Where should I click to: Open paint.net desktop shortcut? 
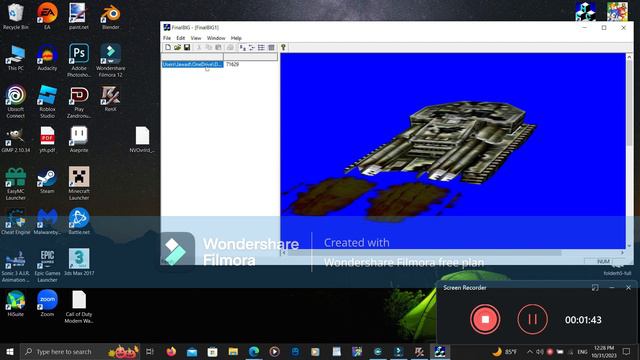[79, 17]
